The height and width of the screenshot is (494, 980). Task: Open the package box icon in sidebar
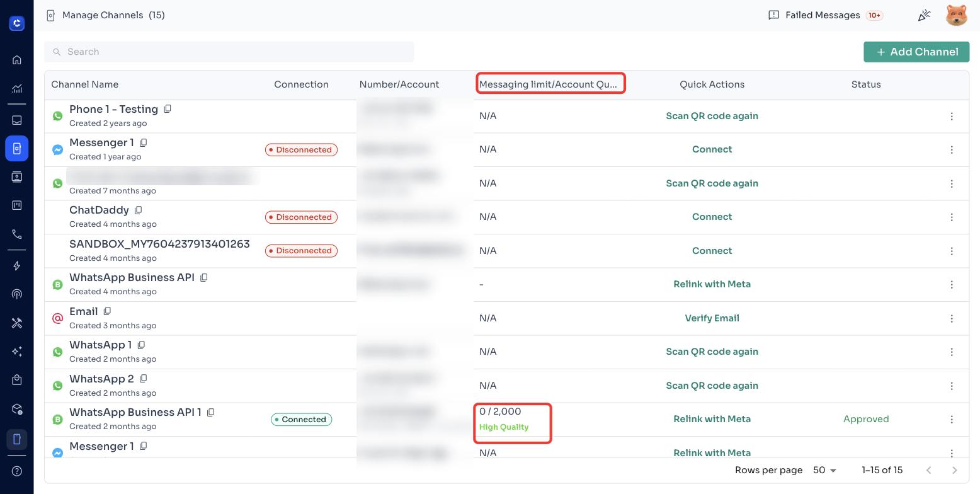coord(17,409)
